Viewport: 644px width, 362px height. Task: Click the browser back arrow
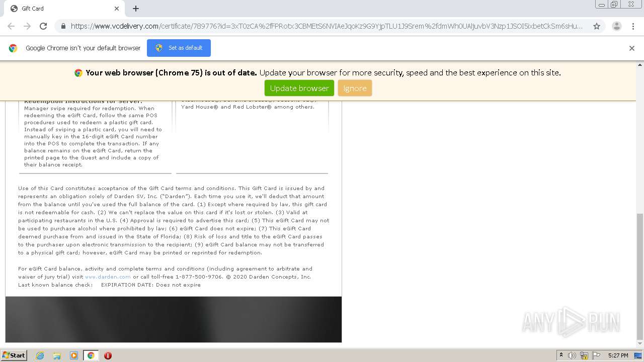coord(11,26)
